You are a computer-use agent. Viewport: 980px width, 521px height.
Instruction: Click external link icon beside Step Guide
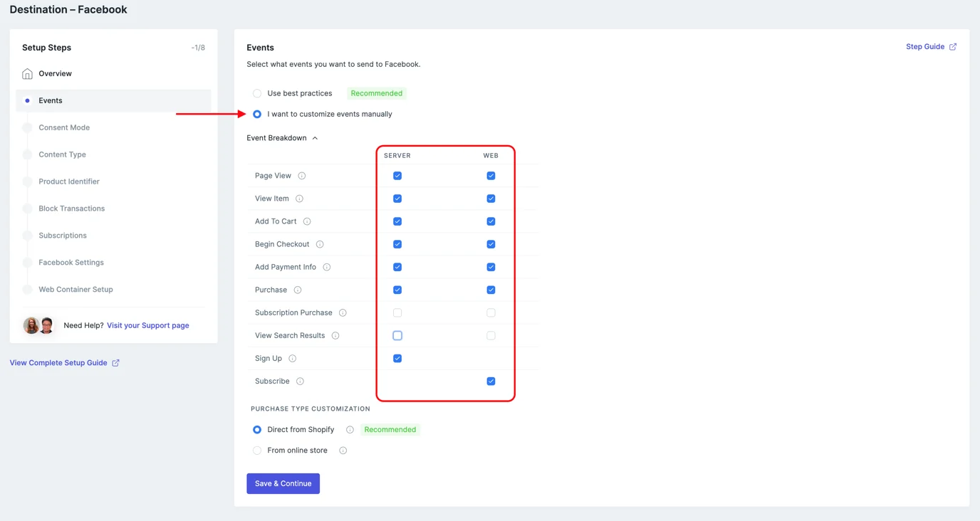[953, 47]
